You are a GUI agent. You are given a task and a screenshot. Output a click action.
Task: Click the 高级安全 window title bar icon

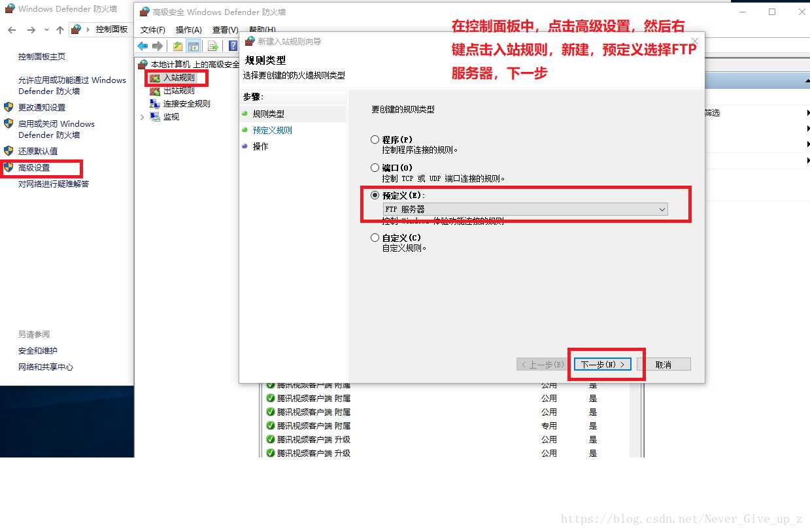pyautogui.click(x=144, y=12)
